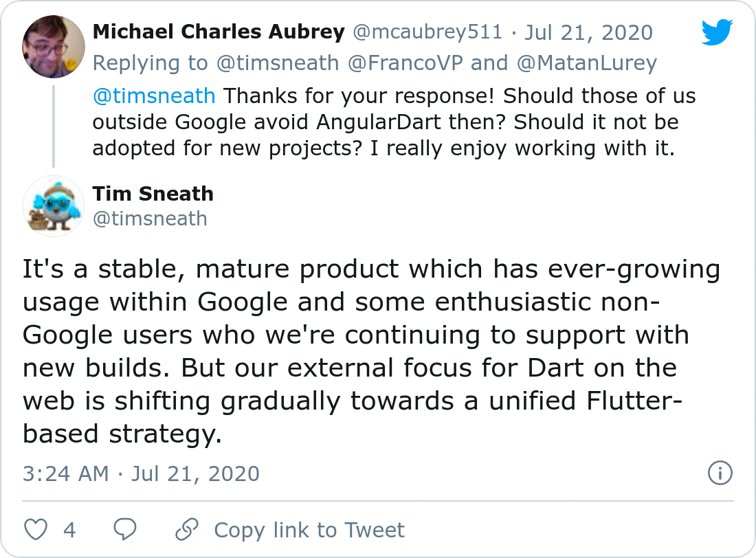Screen dimensions: 756x558
Task: Click Copy link to Tweet
Action: point(309,530)
